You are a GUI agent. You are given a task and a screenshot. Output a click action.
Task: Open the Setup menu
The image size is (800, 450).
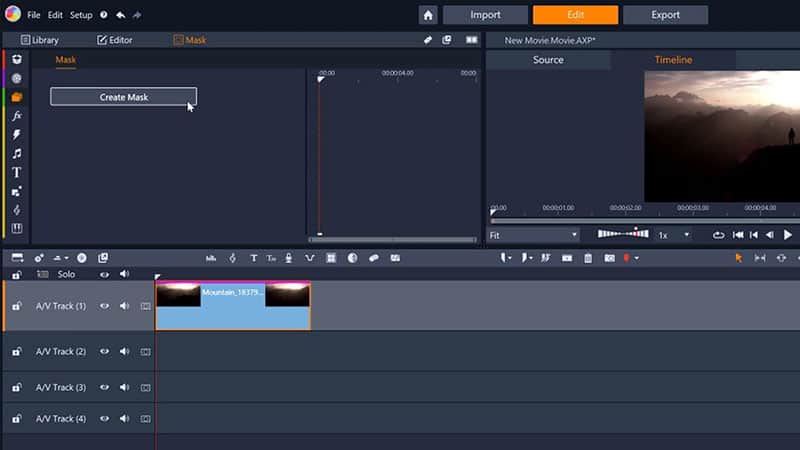click(x=81, y=15)
